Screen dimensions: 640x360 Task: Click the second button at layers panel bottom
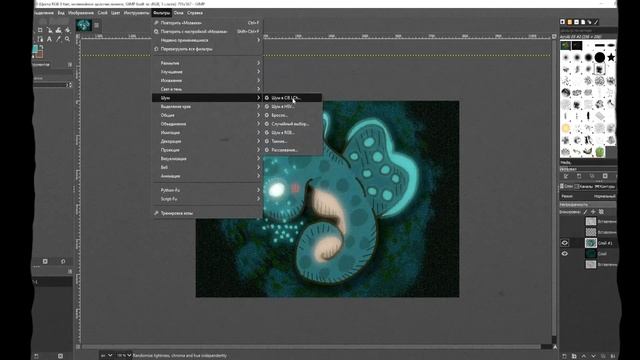coord(574,356)
